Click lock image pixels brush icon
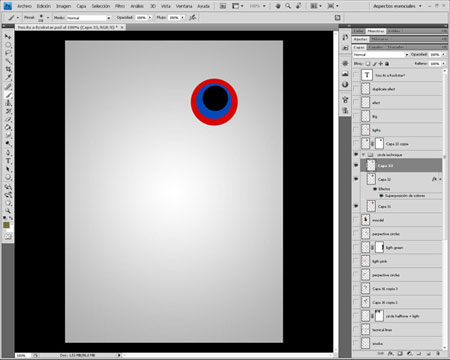The width and height of the screenshot is (450, 360). pyautogui.click(x=374, y=63)
